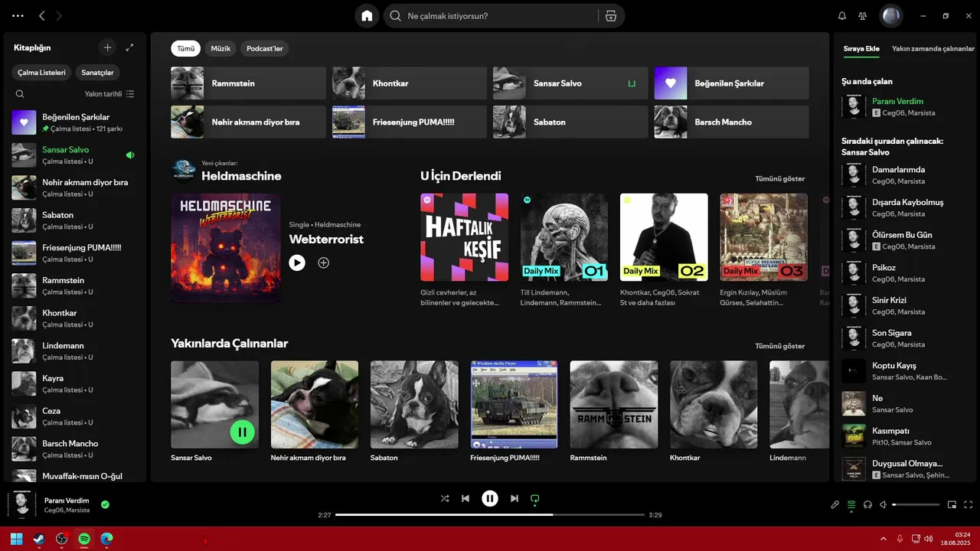Screen dimensions: 980x551
Task: Open Lindemann playlist in the library sidebar
Action: coord(73,350)
